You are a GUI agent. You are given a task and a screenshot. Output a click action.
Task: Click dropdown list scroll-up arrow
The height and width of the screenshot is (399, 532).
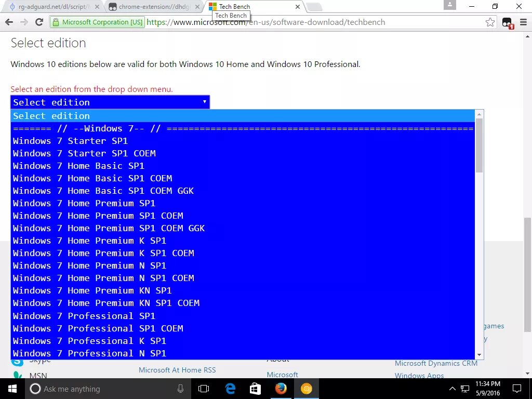479,114
